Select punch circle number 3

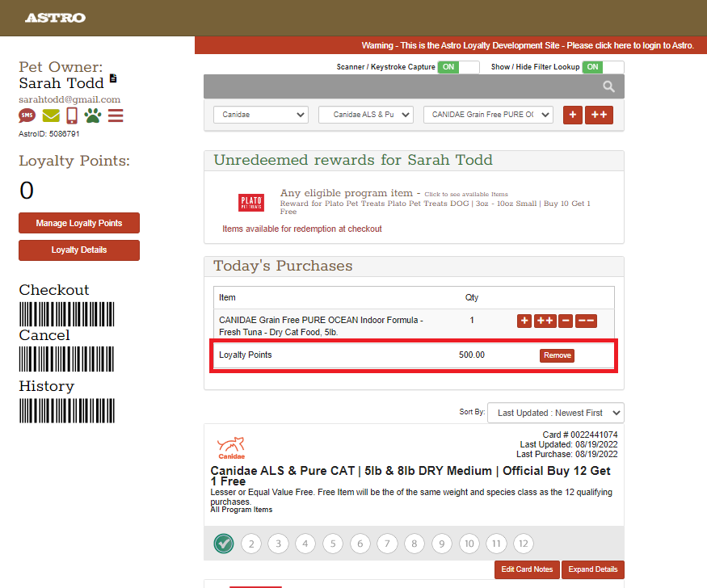click(x=278, y=544)
